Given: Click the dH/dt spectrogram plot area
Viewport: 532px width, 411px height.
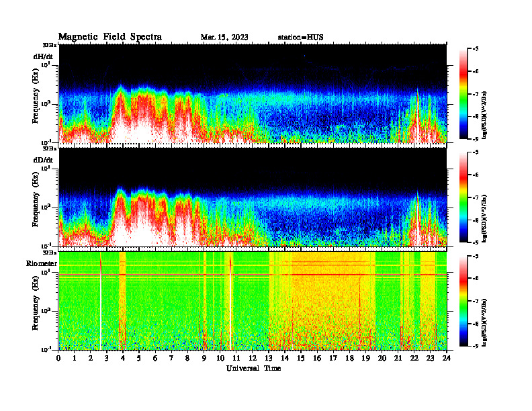Looking at the screenshot, I should point(253,93).
